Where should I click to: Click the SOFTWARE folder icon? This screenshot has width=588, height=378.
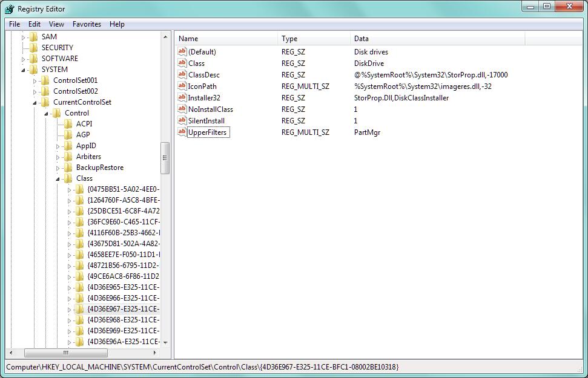point(34,59)
